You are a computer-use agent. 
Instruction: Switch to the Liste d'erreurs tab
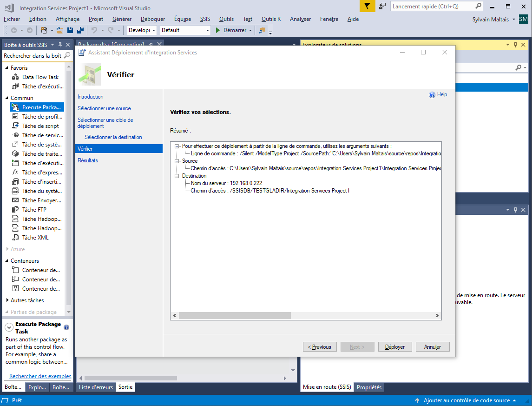click(96, 387)
